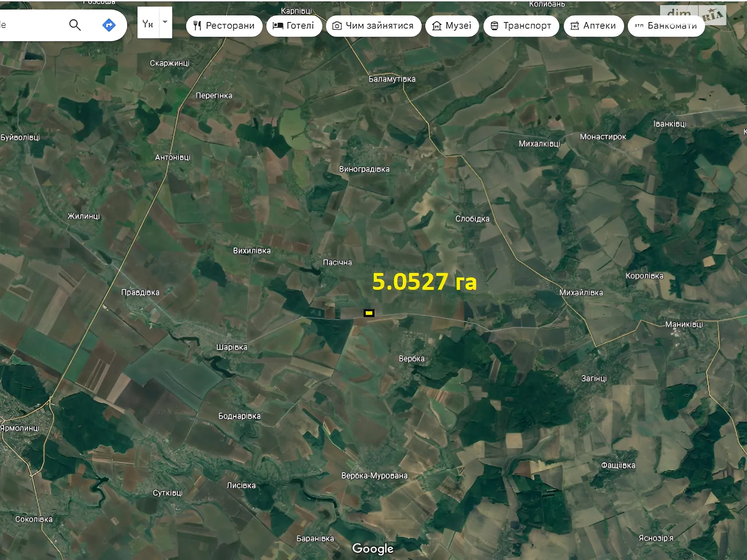747x560 pixels.
Task: Select the 'Чим зайнятися' category chip
Action: [373, 26]
